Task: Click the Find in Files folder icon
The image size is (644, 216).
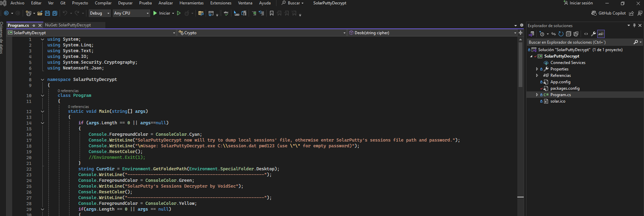Action: pos(201,13)
